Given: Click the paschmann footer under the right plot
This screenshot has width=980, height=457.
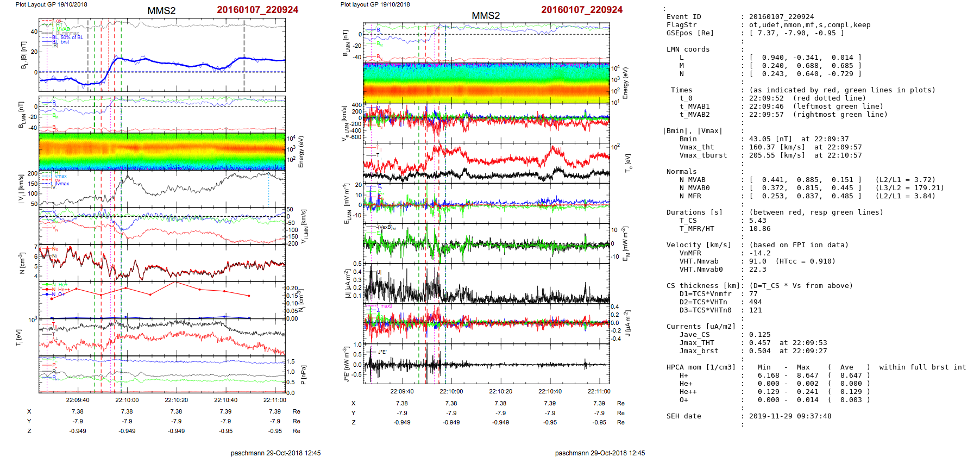Looking at the screenshot, I should [x=600, y=453].
